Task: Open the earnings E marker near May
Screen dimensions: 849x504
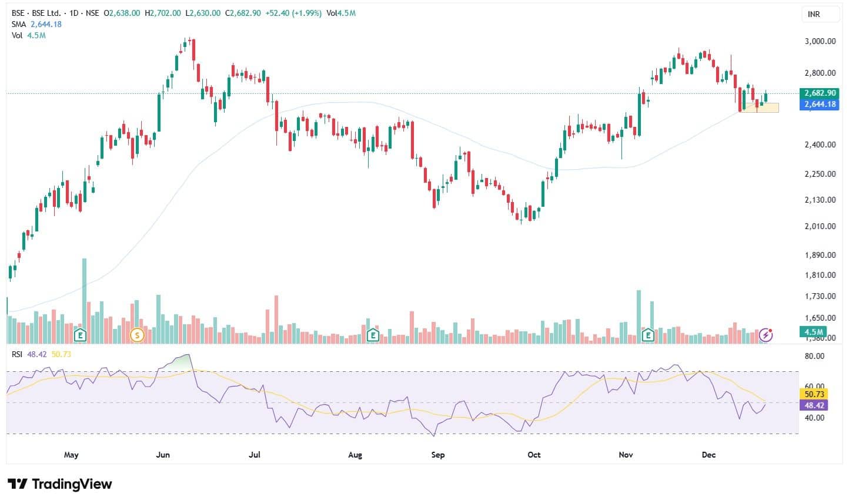Action: (x=81, y=335)
